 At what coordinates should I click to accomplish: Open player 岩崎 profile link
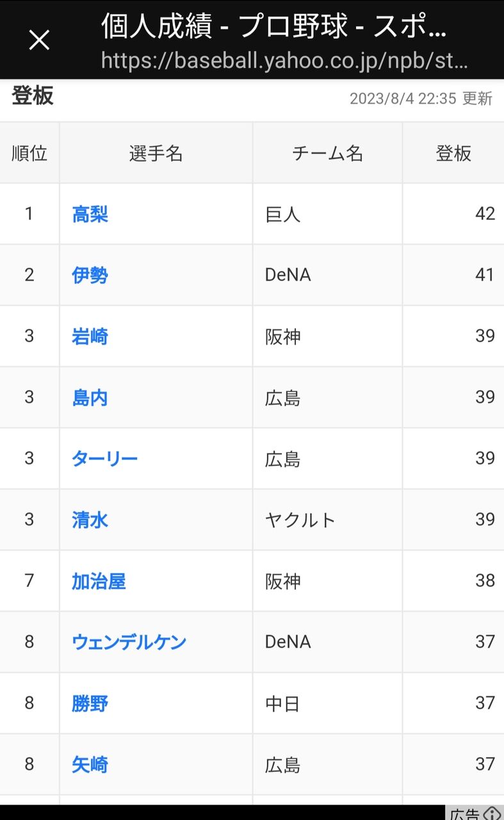[x=90, y=336]
